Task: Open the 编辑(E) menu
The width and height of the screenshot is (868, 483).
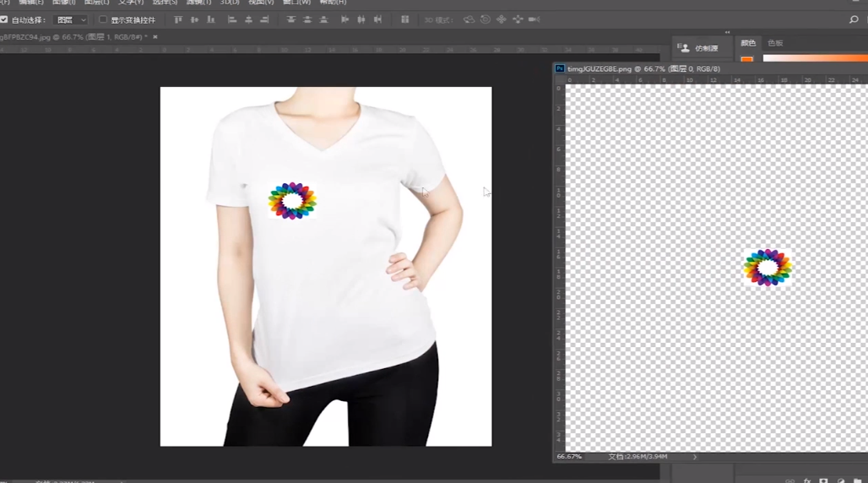Action: pos(31,3)
